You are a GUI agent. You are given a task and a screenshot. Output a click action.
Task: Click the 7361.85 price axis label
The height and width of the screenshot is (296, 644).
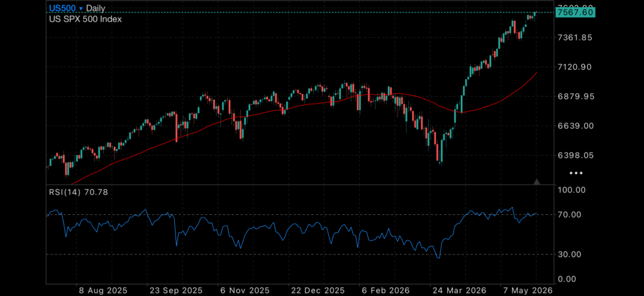[575, 37]
